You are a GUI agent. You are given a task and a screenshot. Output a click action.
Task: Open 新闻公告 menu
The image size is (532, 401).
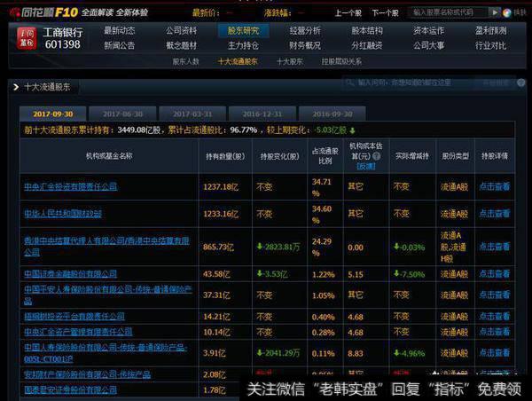(x=120, y=45)
